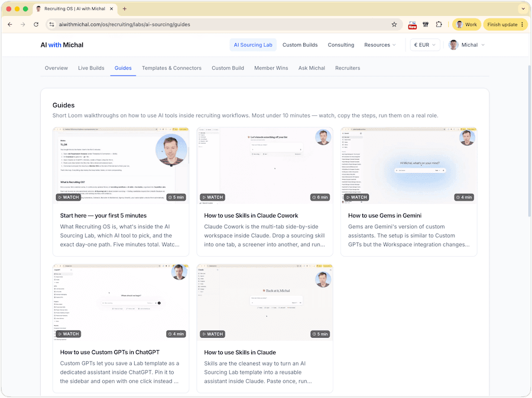Open the AI with Michal home logo
Image resolution: width=532 pixels, height=398 pixels.
tap(61, 45)
